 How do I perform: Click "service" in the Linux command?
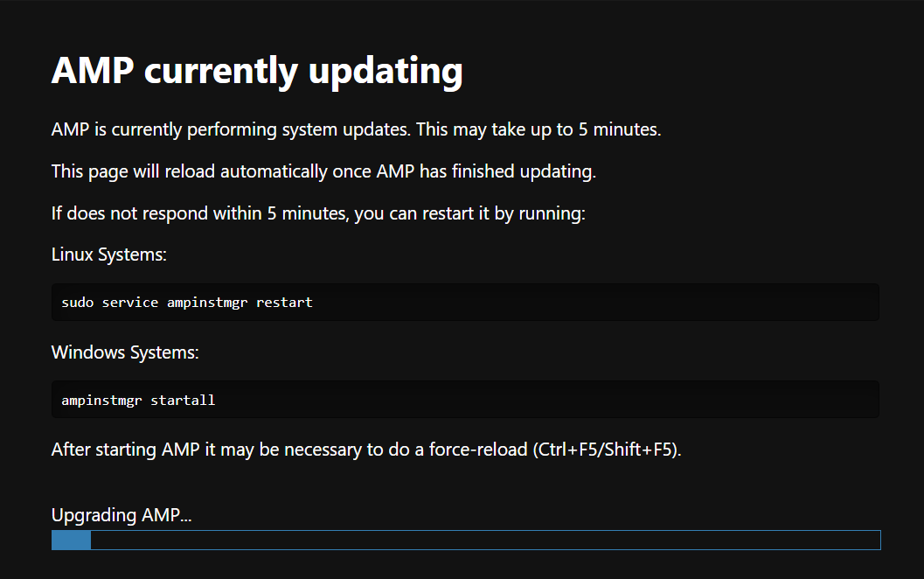click(x=130, y=303)
